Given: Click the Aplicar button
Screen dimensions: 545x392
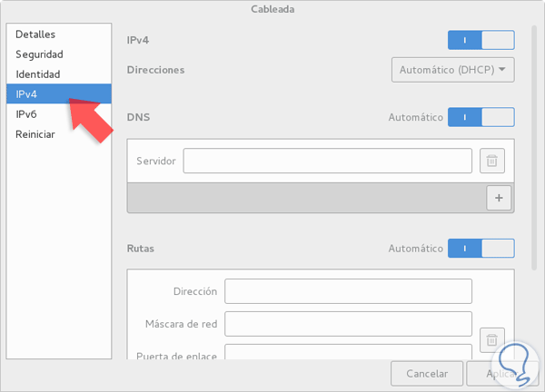Looking at the screenshot, I should pyautogui.click(x=495, y=373).
